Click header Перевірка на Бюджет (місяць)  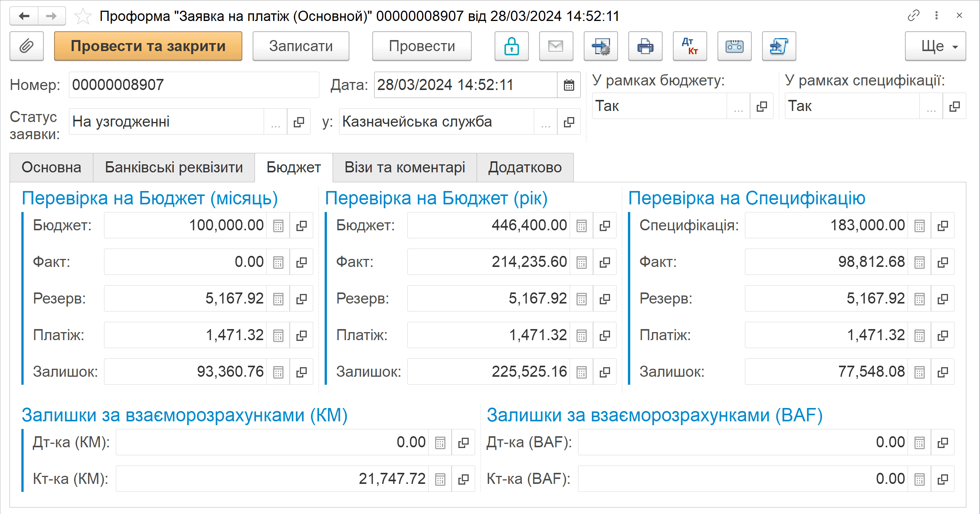point(150,198)
